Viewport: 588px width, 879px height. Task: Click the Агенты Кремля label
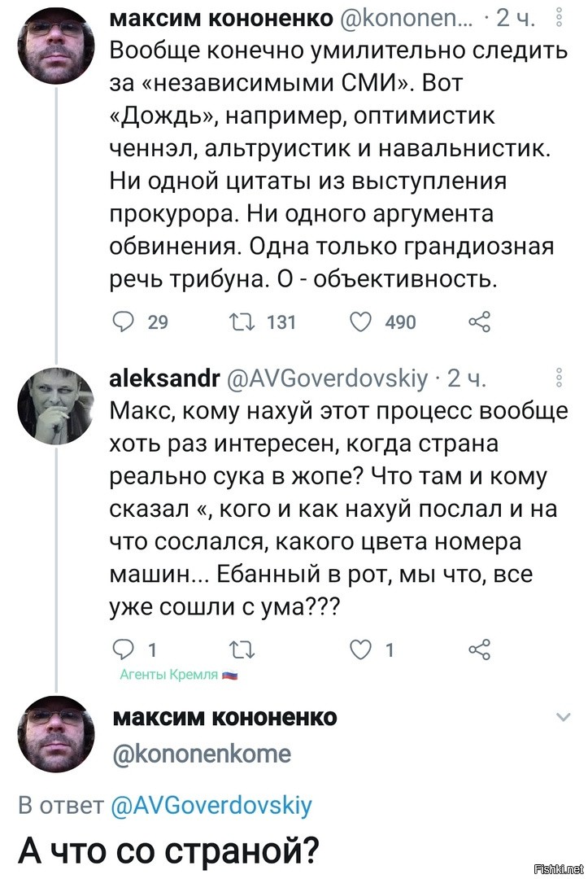click(179, 675)
